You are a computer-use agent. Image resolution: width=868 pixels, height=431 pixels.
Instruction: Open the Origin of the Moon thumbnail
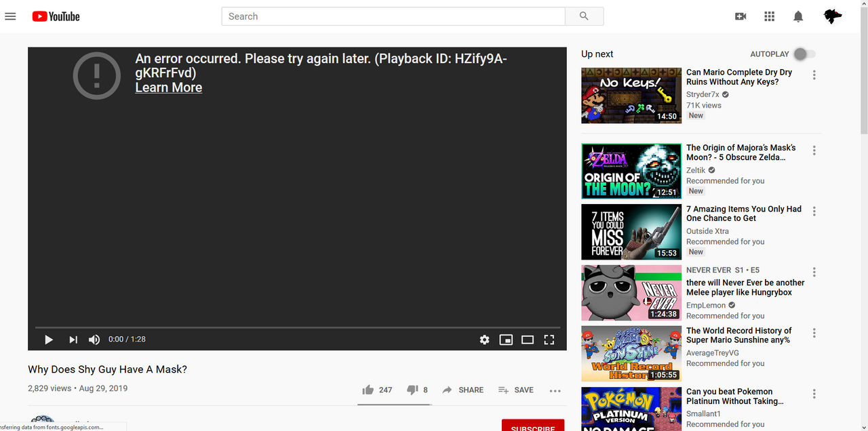[x=631, y=171]
